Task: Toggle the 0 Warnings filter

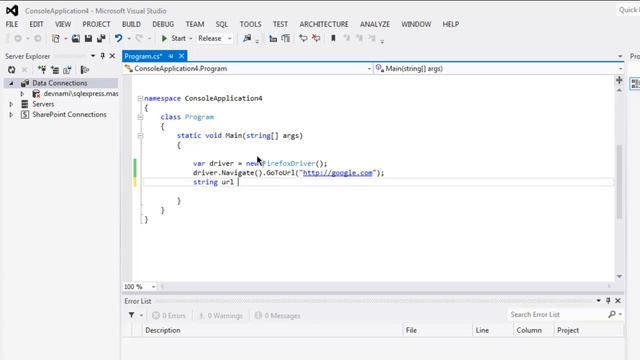Action: click(x=220, y=316)
